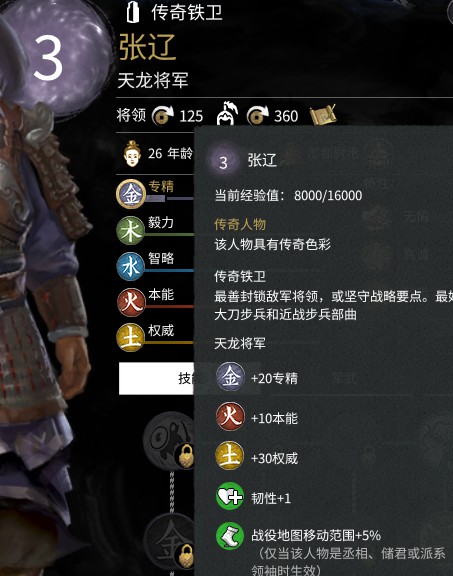
Task: Click the 韧性+1 green heart icon
Action: (230, 497)
